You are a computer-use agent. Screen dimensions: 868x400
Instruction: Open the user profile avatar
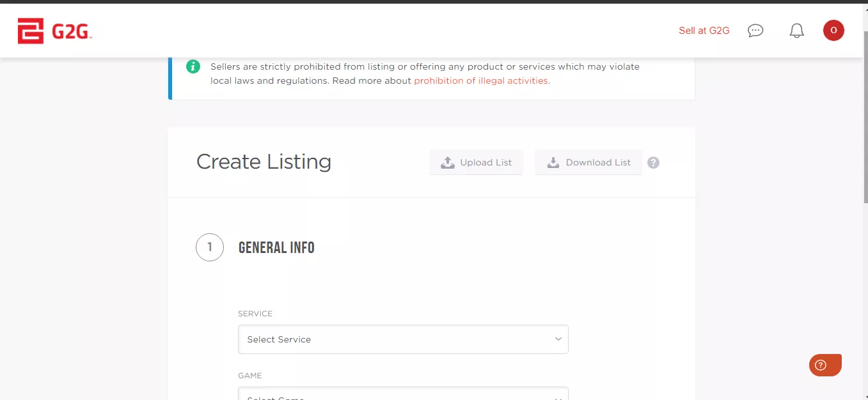tap(833, 30)
